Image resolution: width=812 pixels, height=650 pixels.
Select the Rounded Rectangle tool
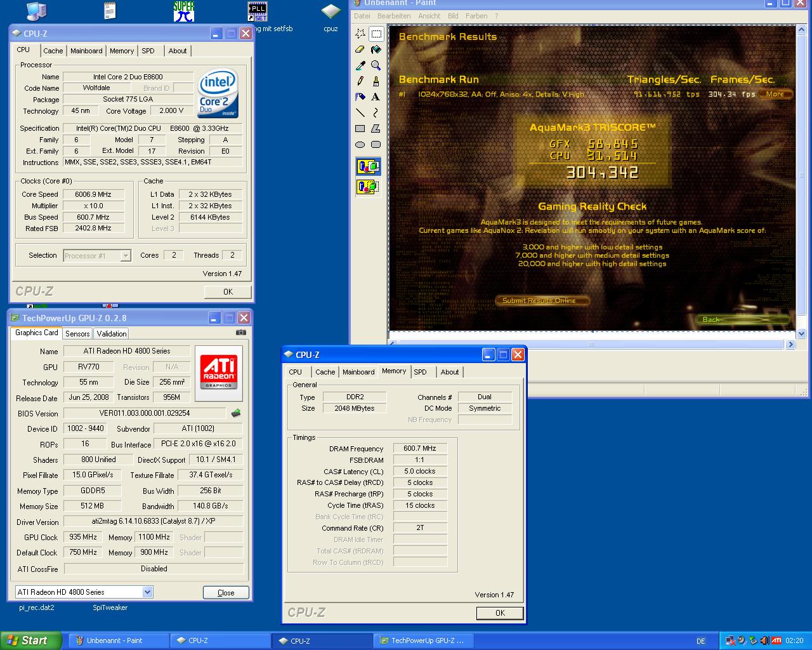(x=376, y=144)
